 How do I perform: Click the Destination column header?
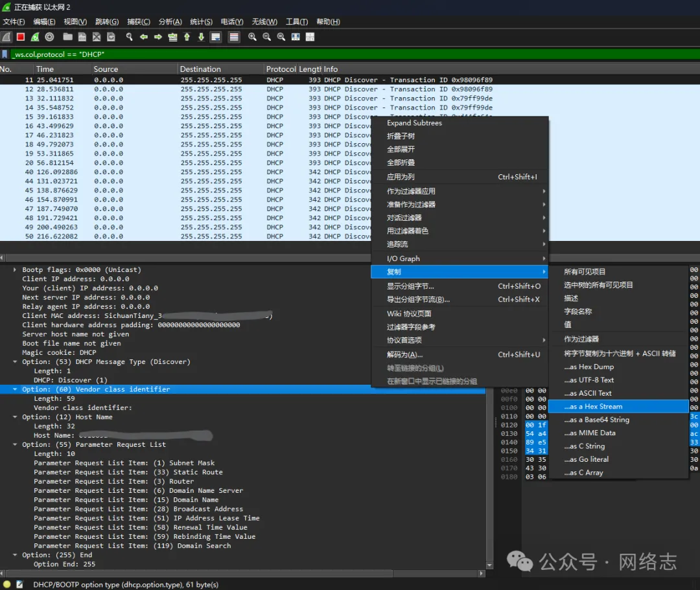pyautogui.click(x=200, y=69)
